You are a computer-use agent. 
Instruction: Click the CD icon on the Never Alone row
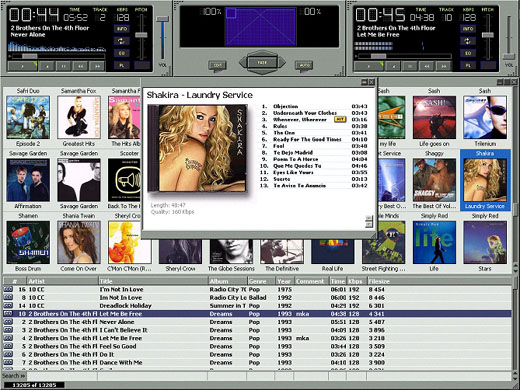(8, 322)
